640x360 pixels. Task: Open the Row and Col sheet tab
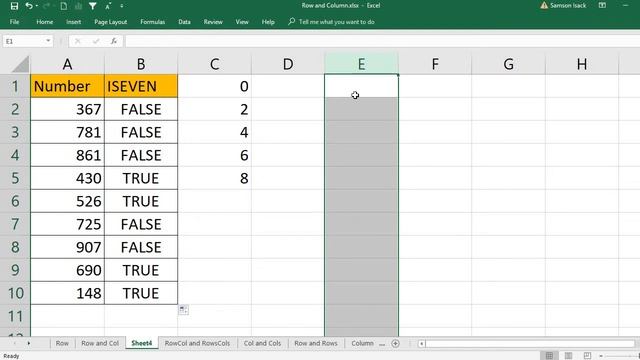(100, 343)
